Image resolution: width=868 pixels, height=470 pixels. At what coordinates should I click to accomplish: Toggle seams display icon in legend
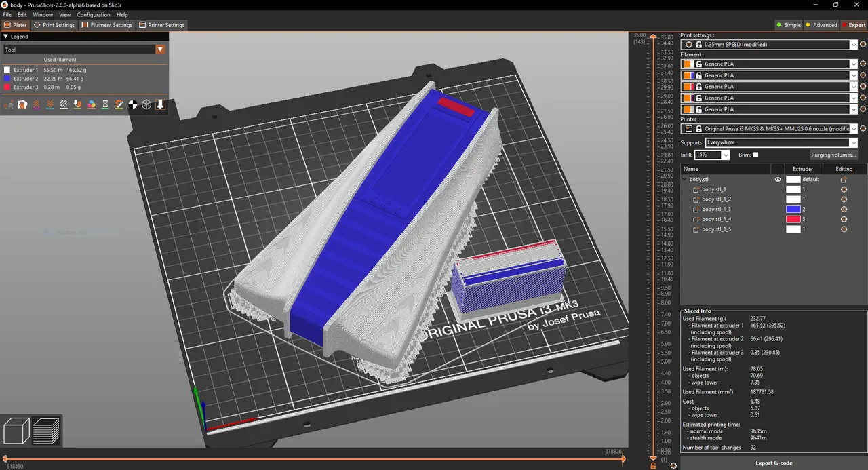coord(64,104)
